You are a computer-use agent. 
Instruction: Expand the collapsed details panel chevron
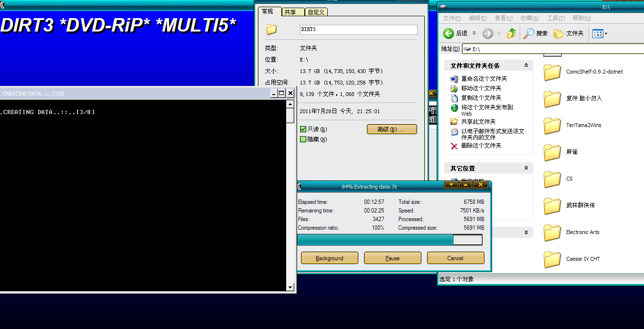[526, 233]
